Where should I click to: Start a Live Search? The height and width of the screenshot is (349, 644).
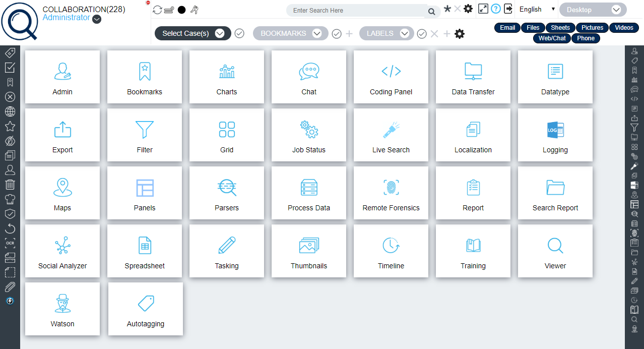[391, 135]
